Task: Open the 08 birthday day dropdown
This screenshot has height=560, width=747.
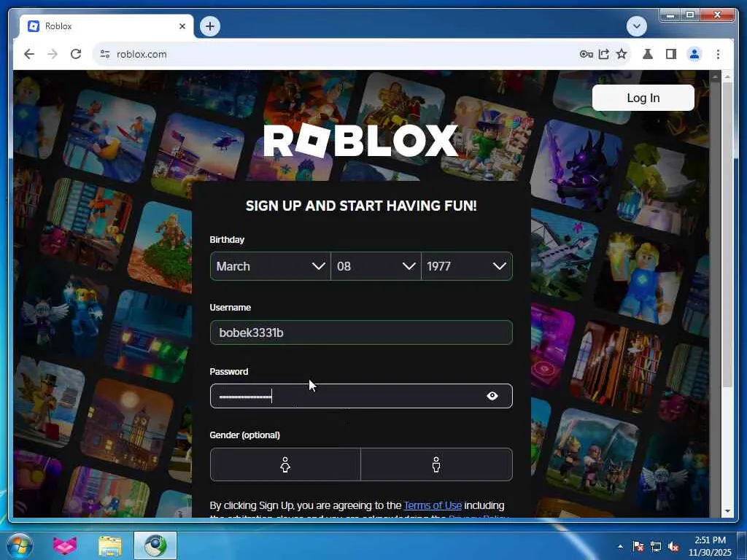Action: (x=376, y=266)
